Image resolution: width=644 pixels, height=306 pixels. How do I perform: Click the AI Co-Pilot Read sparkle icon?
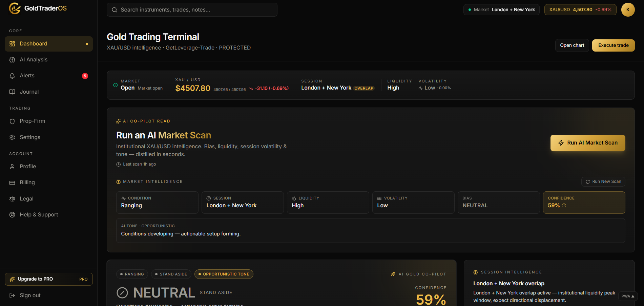[x=119, y=121]
